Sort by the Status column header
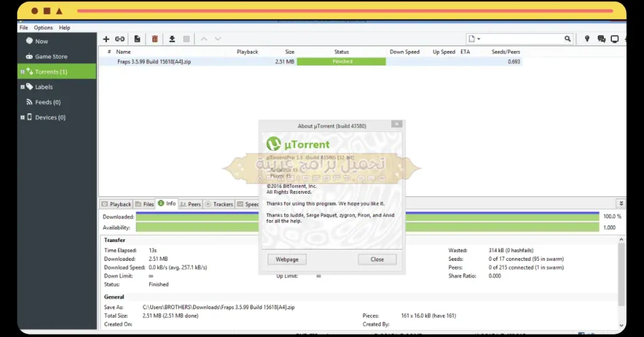Viewport: 644px width, 337px height. coord(341,52)
